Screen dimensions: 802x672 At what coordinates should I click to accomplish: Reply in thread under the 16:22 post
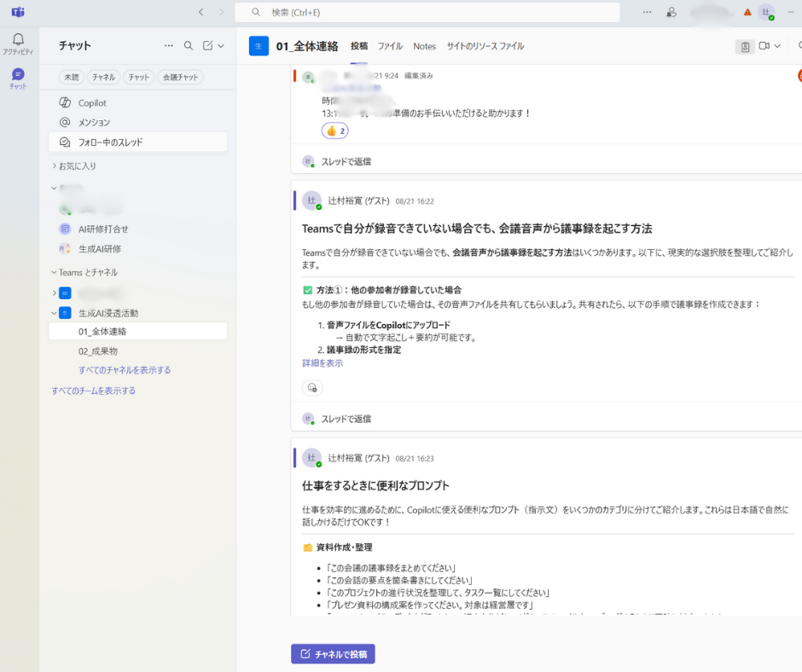point(346,419)
